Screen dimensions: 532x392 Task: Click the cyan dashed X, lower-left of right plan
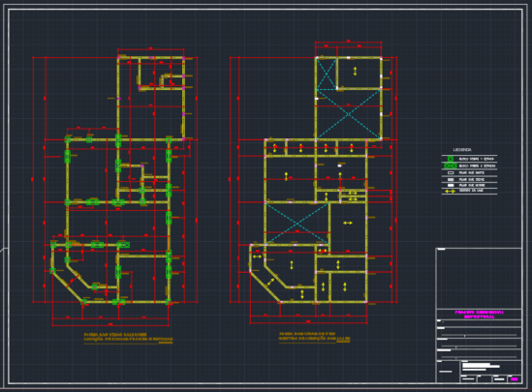pyautogui.click(x=297, y=224)
